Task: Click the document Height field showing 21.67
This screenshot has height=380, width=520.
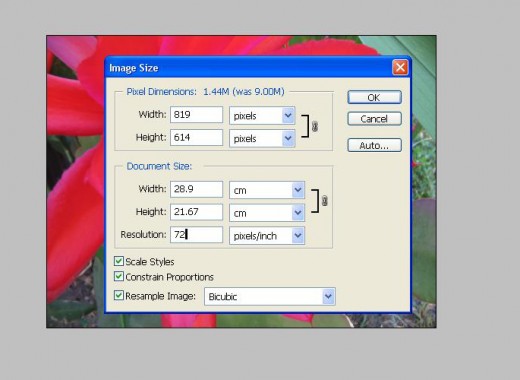Action: click(196, 212)
